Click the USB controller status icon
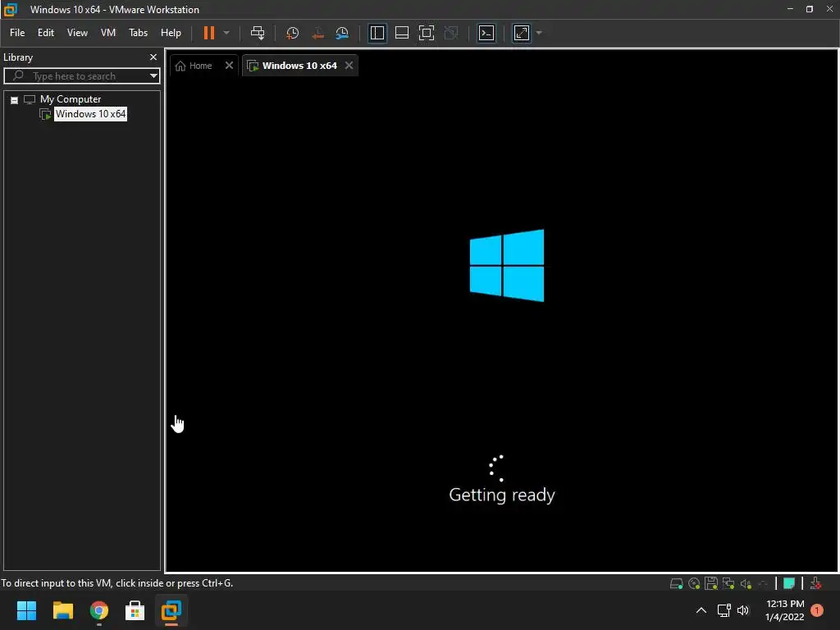 click(763, 583)
